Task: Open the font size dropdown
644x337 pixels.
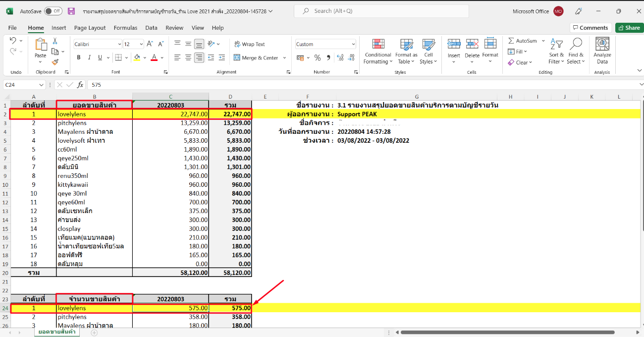Action: point(141,44)
